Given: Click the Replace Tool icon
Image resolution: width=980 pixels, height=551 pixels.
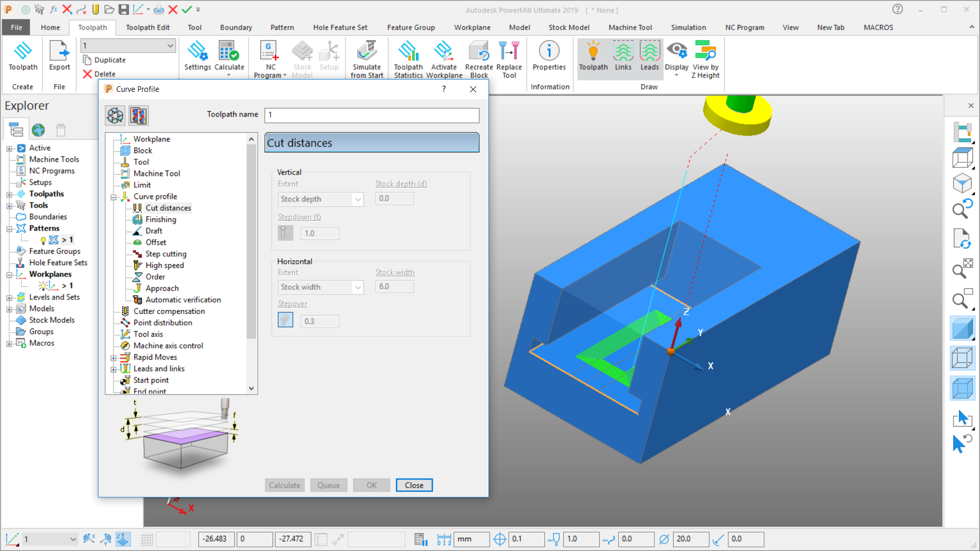Looking at the screenshot, I should coord(509,58).
